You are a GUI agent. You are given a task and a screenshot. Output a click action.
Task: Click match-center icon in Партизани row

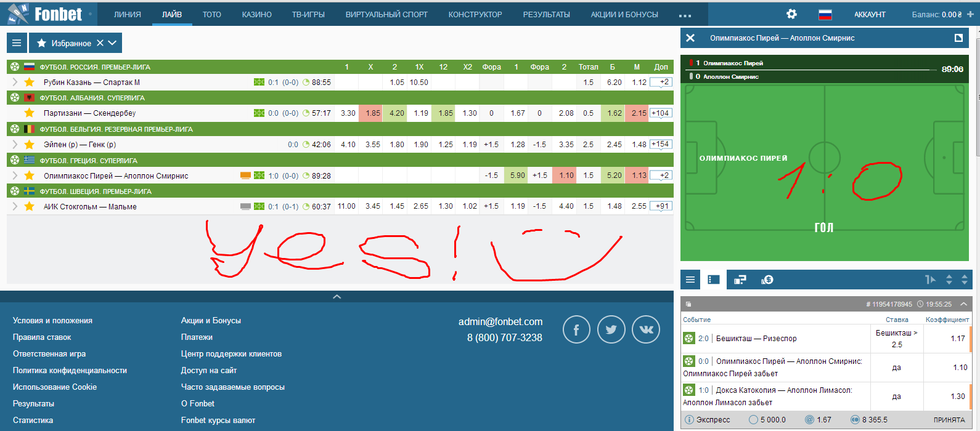click(x=259, y=113)
